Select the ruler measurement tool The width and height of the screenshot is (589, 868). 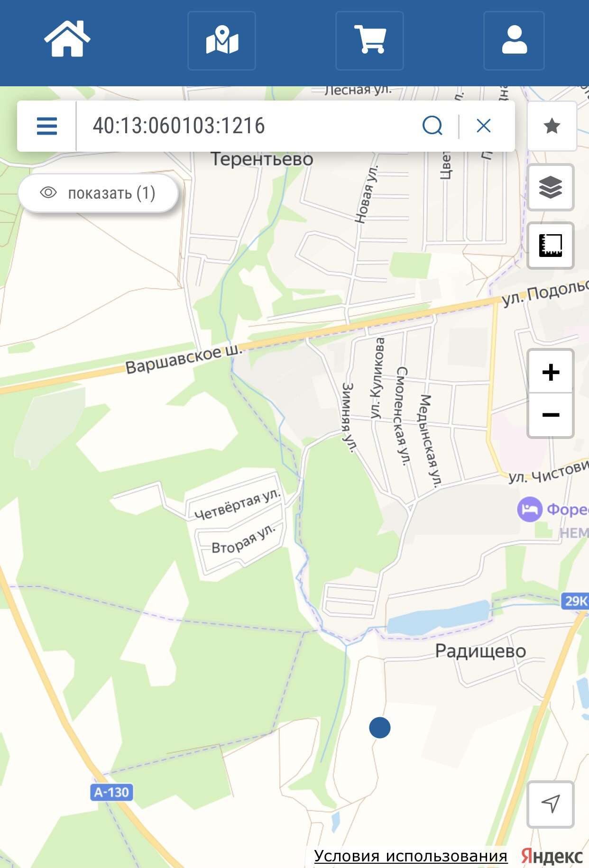point(551,246)
